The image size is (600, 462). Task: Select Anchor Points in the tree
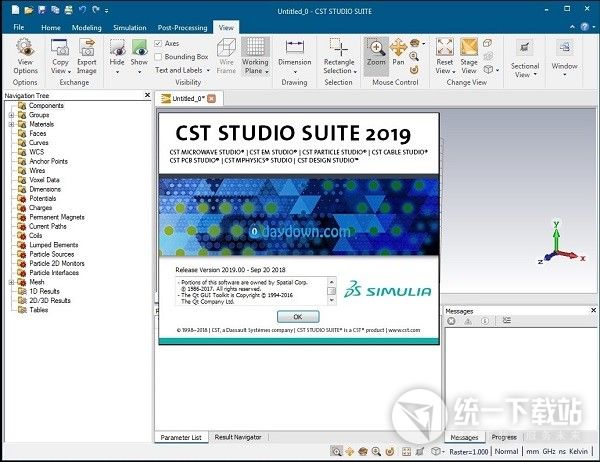[x=48, y=161]
